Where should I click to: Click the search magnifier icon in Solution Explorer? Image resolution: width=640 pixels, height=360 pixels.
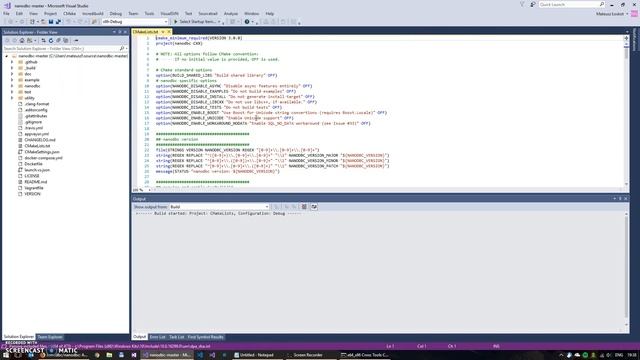pos(122,49)
